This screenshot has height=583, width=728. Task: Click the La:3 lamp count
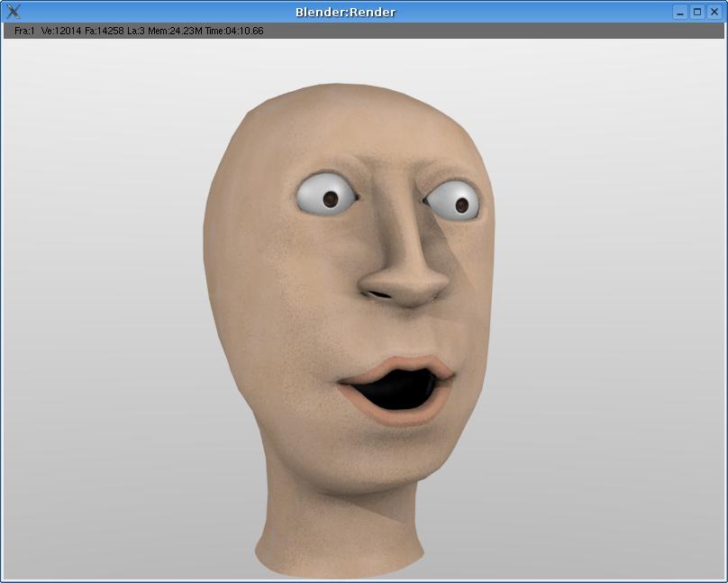tap(135, 32)
